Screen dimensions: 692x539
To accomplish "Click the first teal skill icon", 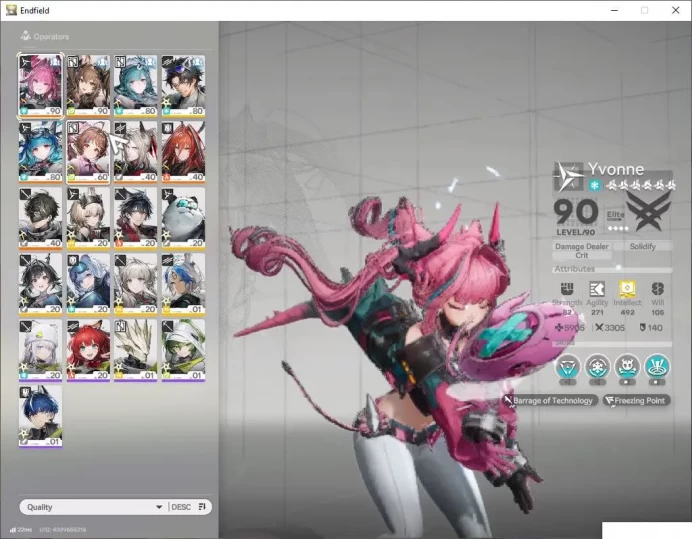I will 568,366.
